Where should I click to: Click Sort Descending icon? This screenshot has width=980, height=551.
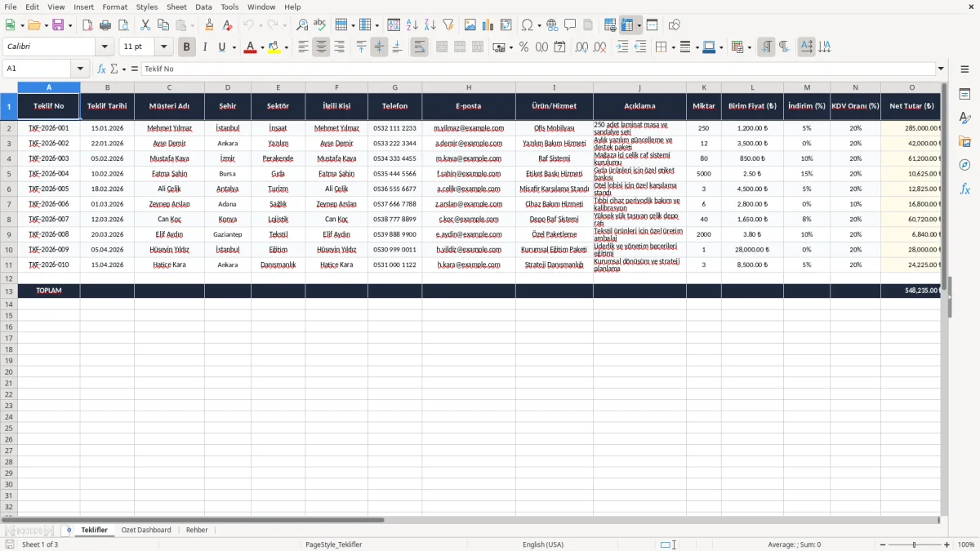coord(430,25)
